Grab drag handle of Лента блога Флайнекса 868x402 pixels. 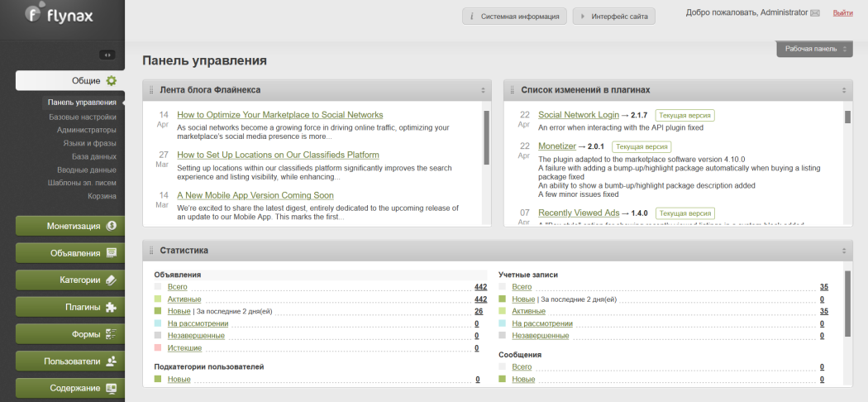pos(151,89)
